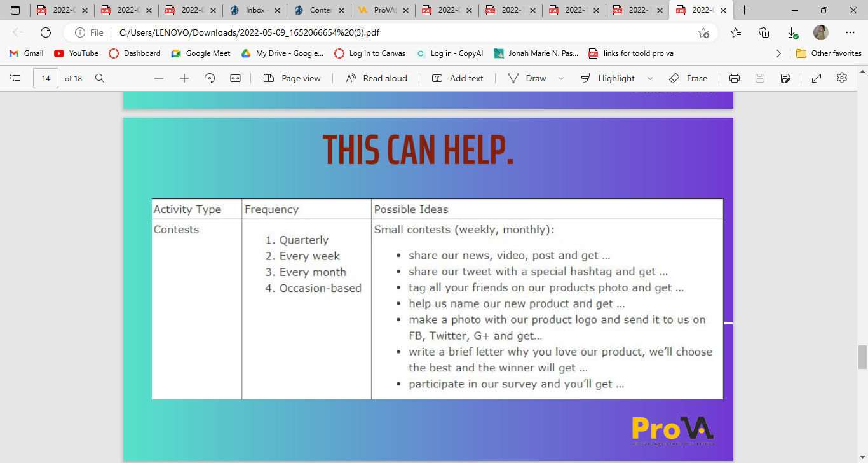
Task: Select the Erase tool
Action: click(688, 78)
